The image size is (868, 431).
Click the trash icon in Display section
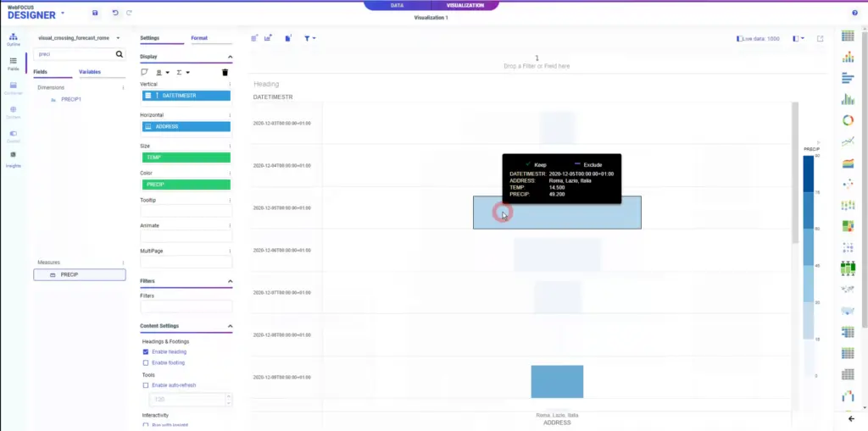[x=225, y=73]
